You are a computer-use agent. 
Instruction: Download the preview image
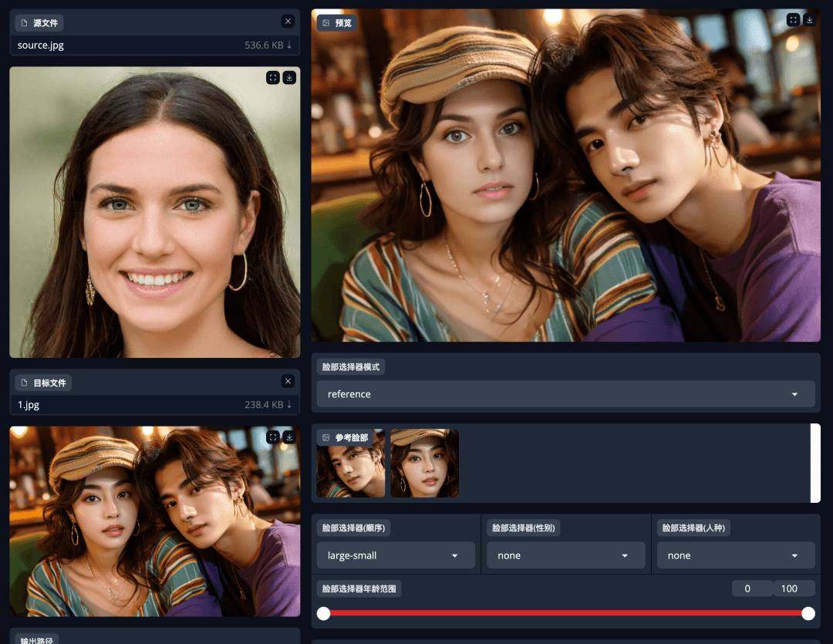[809, 20]
